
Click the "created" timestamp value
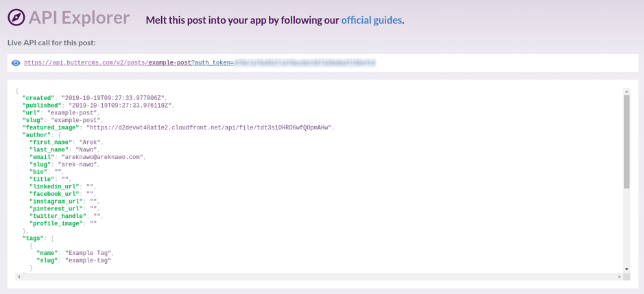pos(114,98)
